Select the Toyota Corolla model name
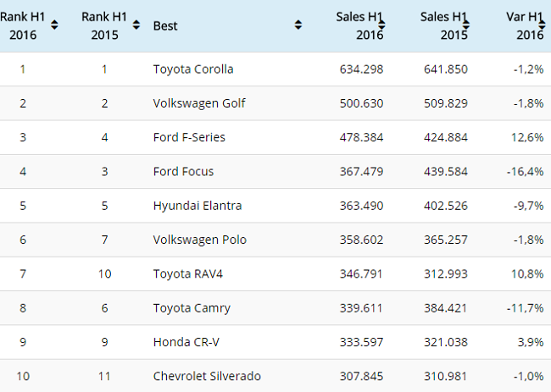The image size is (551, 392). pos(193,69)
